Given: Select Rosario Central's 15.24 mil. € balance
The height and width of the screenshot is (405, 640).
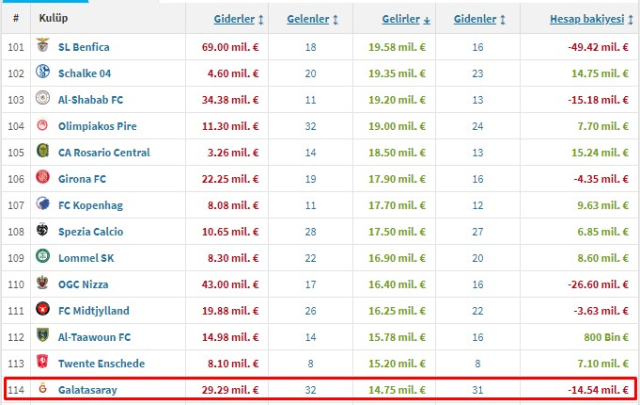Looking at the screenshot, I should coord(600,153).
